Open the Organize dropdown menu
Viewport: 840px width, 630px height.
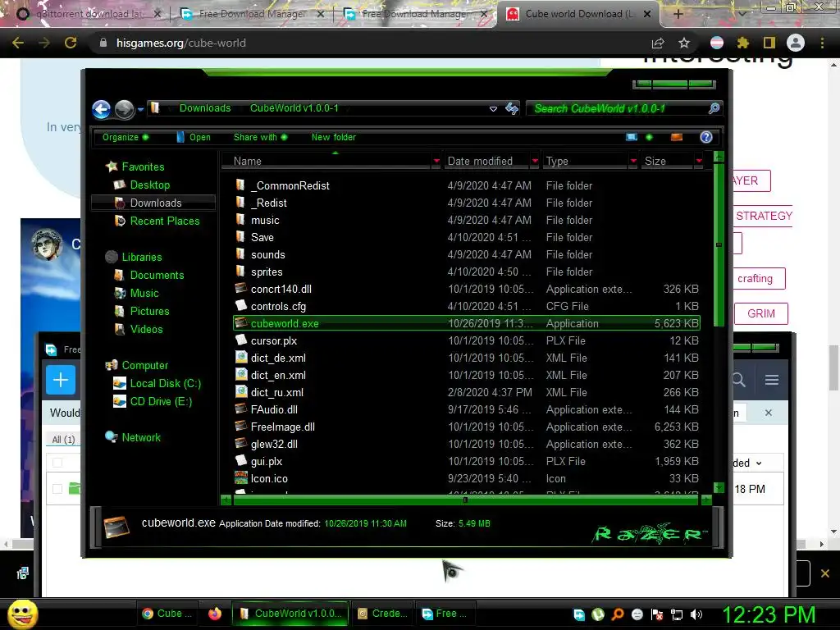(126, 137)
